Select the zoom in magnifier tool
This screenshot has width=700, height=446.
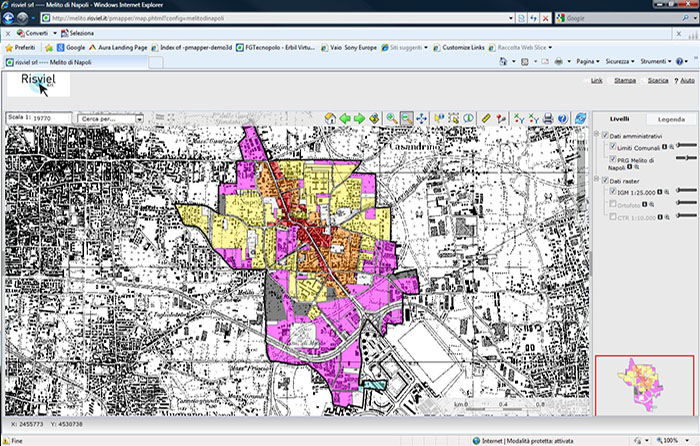pyautogui.click(x=391, y=118)
